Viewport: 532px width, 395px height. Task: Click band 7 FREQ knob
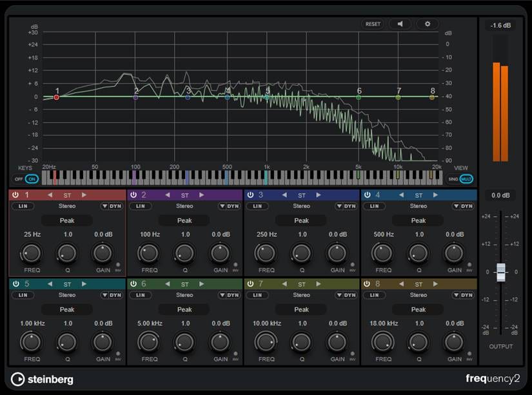266,342
